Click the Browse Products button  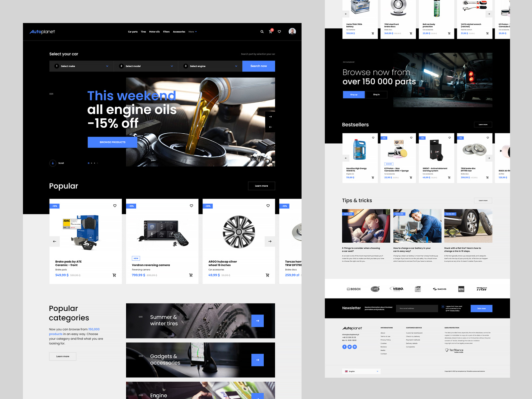pos(112,142)
